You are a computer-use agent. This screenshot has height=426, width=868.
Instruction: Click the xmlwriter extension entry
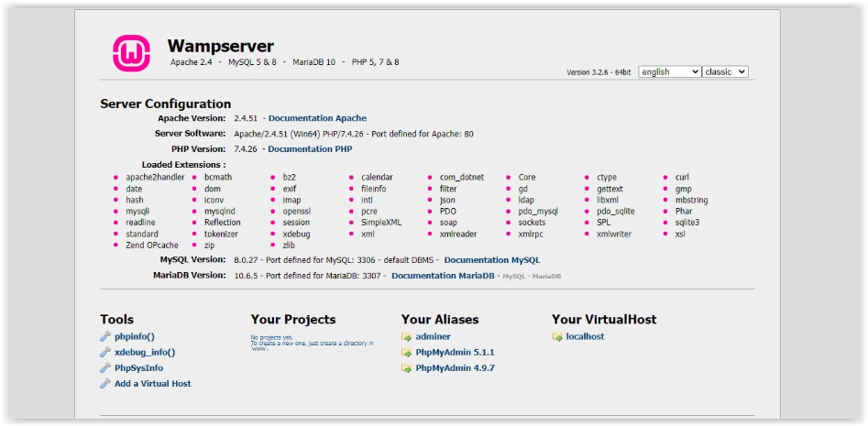click(614, 234)
